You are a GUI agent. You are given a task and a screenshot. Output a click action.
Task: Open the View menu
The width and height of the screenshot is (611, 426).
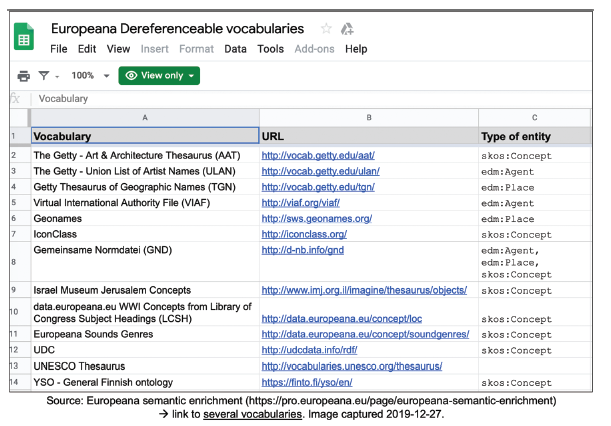[118, 49]
